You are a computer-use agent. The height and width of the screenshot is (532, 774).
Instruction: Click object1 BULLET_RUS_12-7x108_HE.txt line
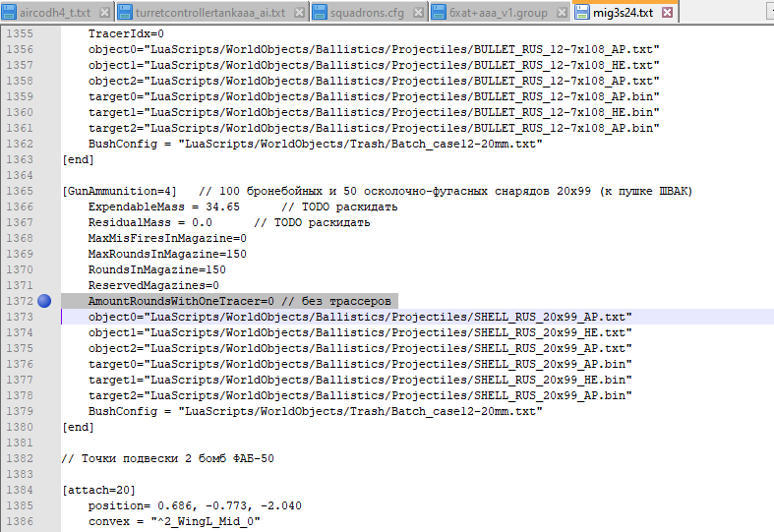374,65
